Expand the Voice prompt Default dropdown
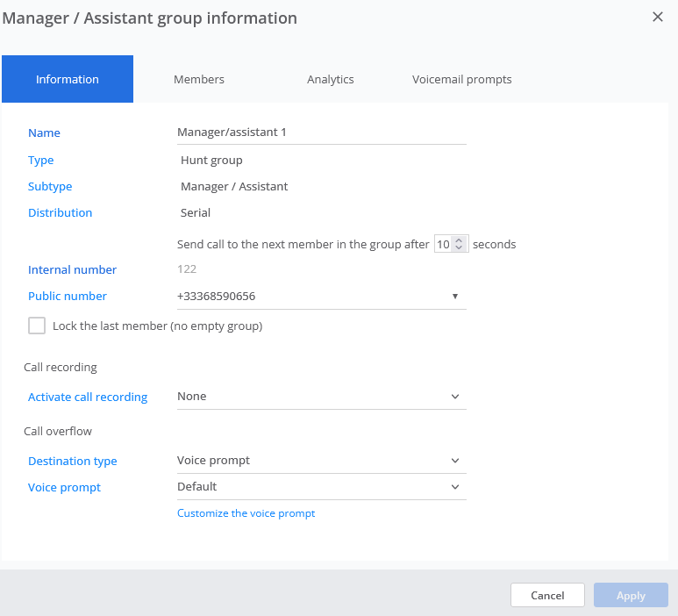 point(321,487)
